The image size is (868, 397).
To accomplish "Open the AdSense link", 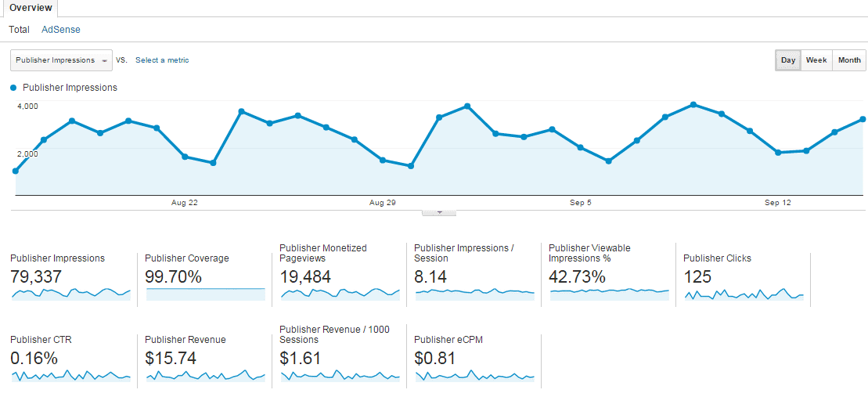I will coord(61,30).
